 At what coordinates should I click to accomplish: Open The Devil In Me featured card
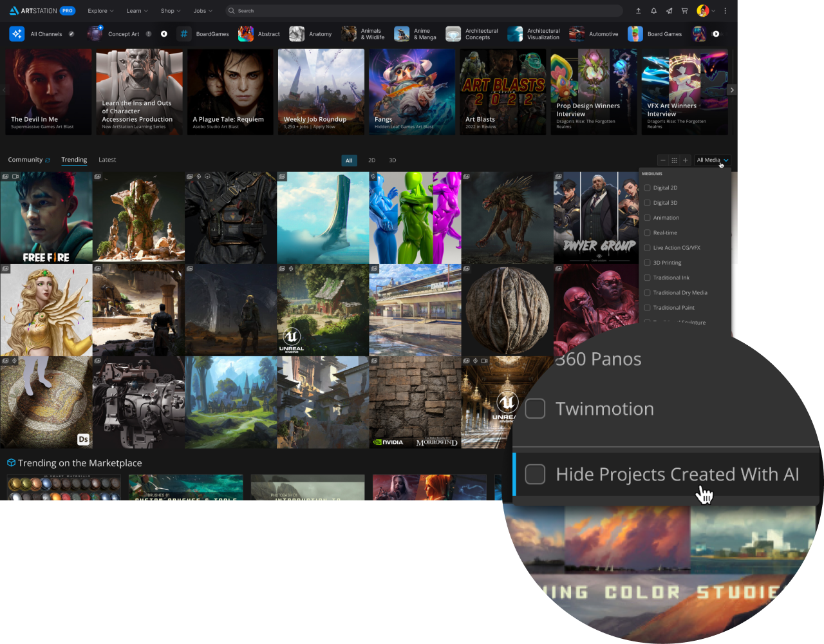48,92
